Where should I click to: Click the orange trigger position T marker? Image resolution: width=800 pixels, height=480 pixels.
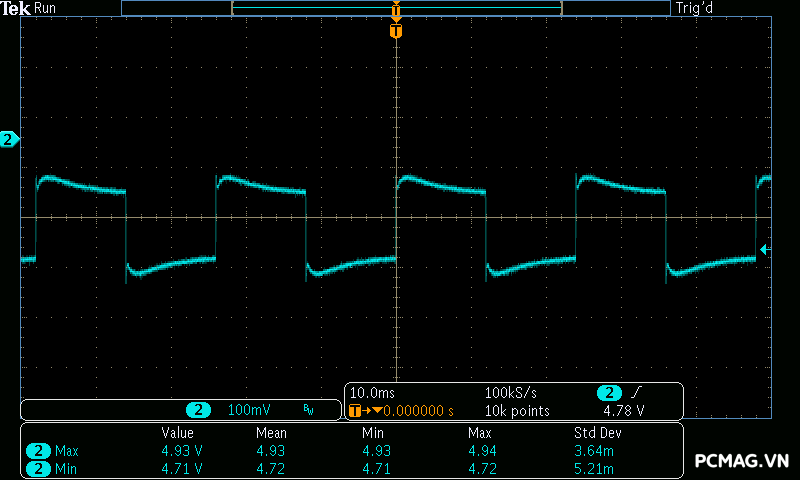tap(396, 32)
